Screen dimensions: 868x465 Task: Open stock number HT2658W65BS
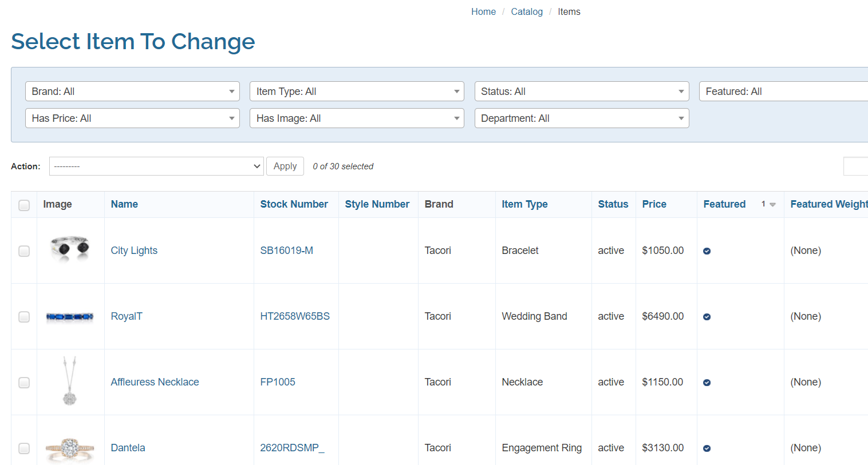pyautogui.click(x=295, y=316)
